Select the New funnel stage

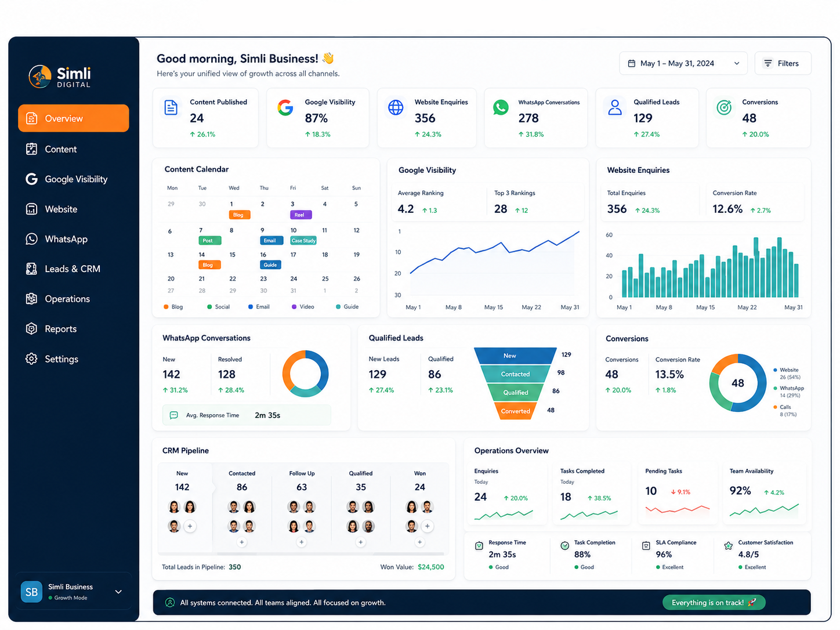tap(515, 356)
